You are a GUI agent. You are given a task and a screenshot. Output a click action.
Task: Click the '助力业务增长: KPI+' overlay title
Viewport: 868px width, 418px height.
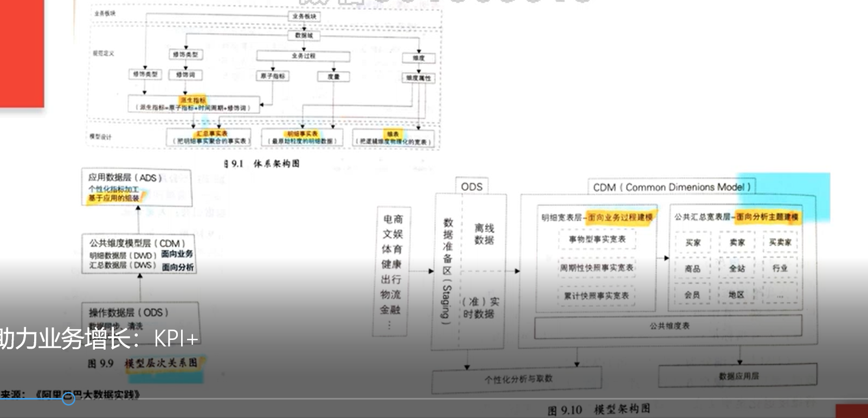98,339
